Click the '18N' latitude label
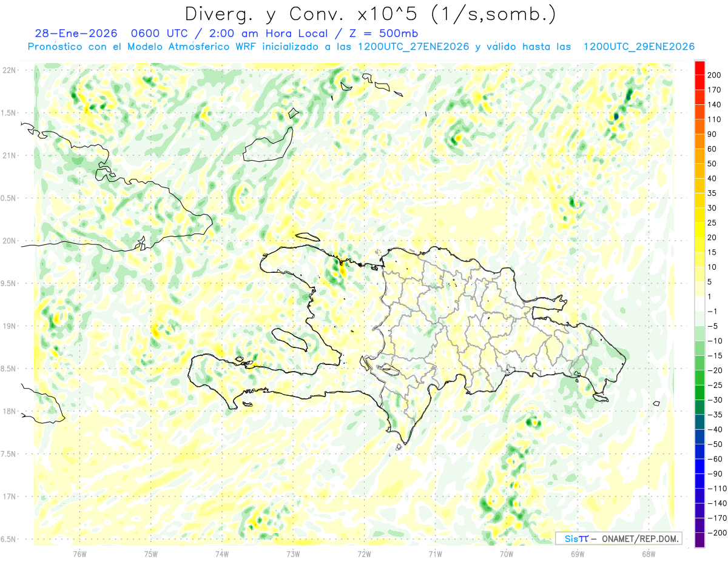This screenshot has width=728, height=562. [9, 412]
